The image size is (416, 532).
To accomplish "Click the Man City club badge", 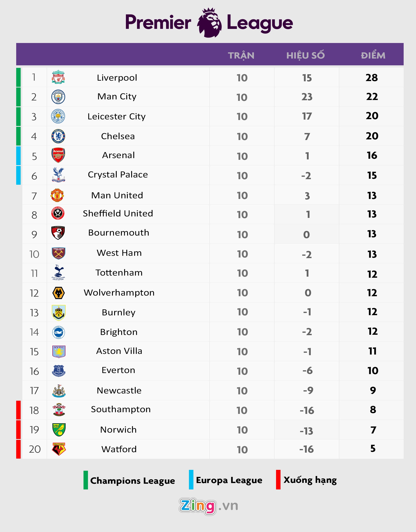I will point(58,97).
